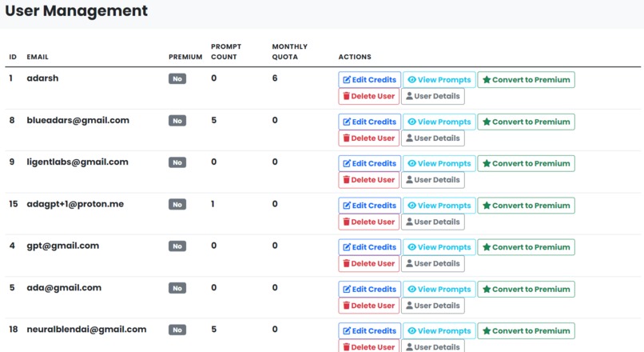Click monthly quota value 6 for adarsh
The height and width of the screenshot is (352, 644).
275,78
